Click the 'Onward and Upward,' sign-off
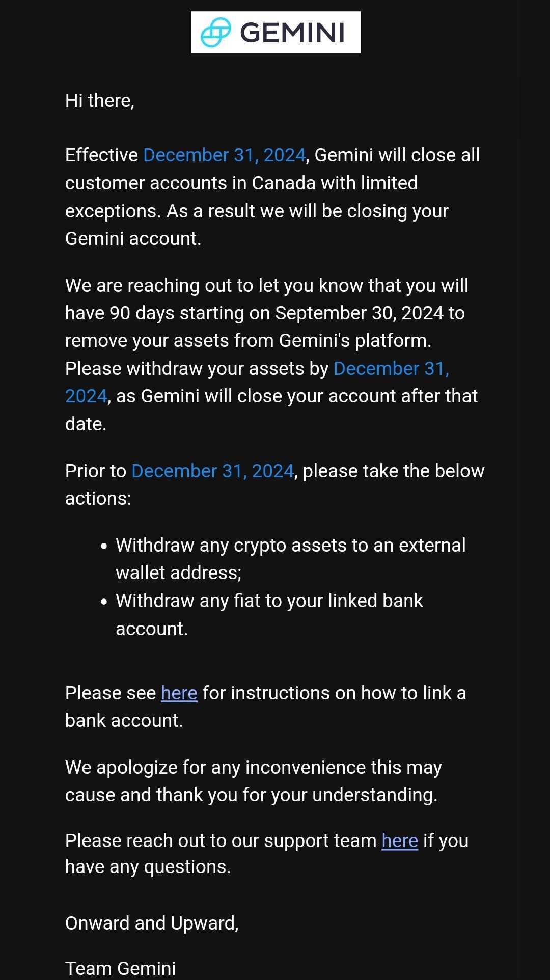 [152, 923]
